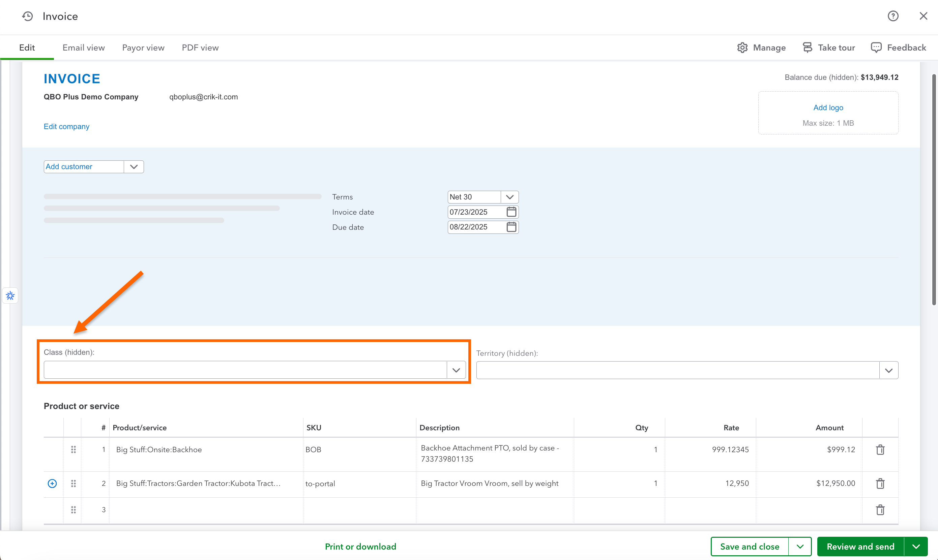Open Save and close options arrow
Viewport: 938px width, 560px height.
point(800,547)
